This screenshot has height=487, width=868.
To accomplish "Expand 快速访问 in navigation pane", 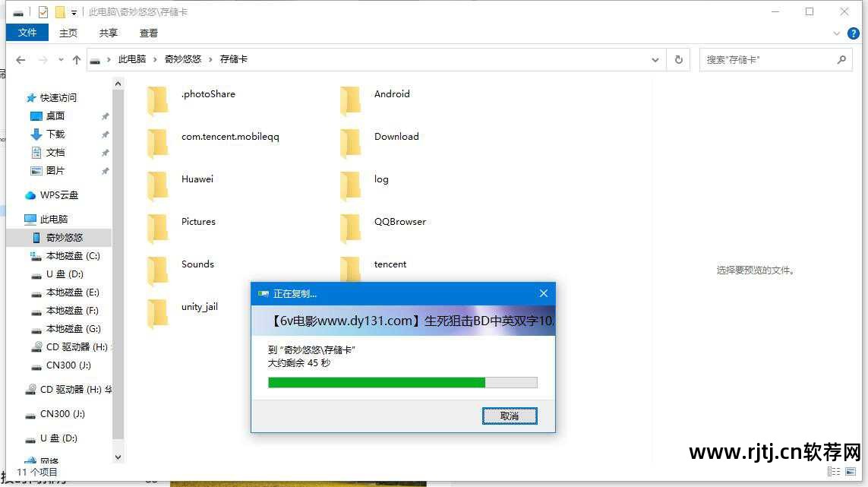I will click(52, 97).
